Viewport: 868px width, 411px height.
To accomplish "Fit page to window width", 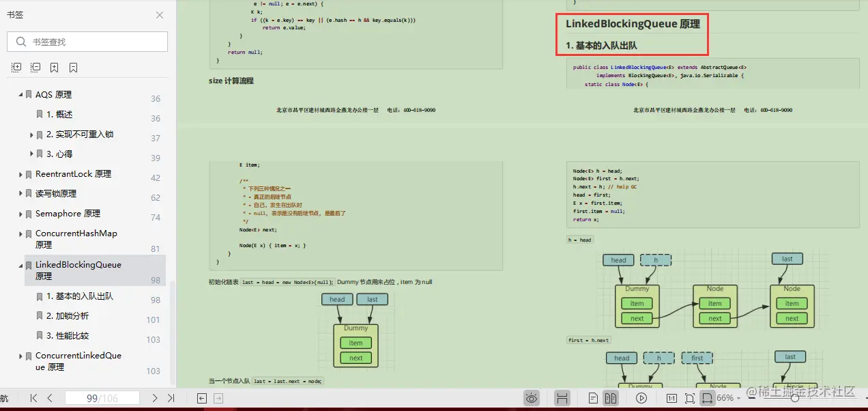I will tap(707, 398).
